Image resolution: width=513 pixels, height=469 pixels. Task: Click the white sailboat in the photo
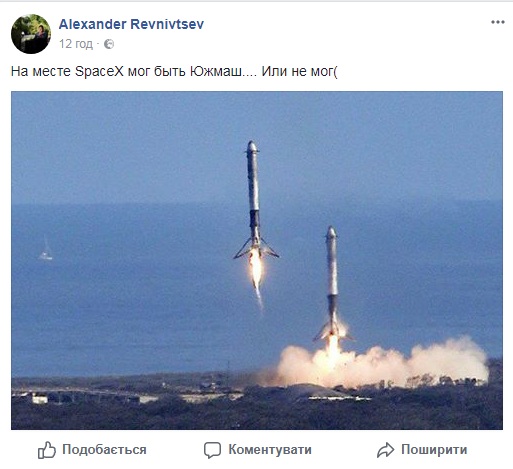tap(45, 249)
